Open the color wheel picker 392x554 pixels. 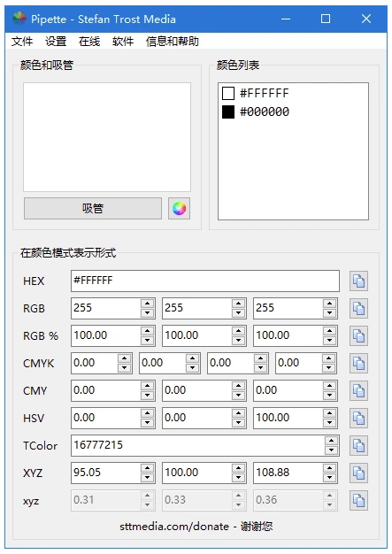tap(179, 209)
